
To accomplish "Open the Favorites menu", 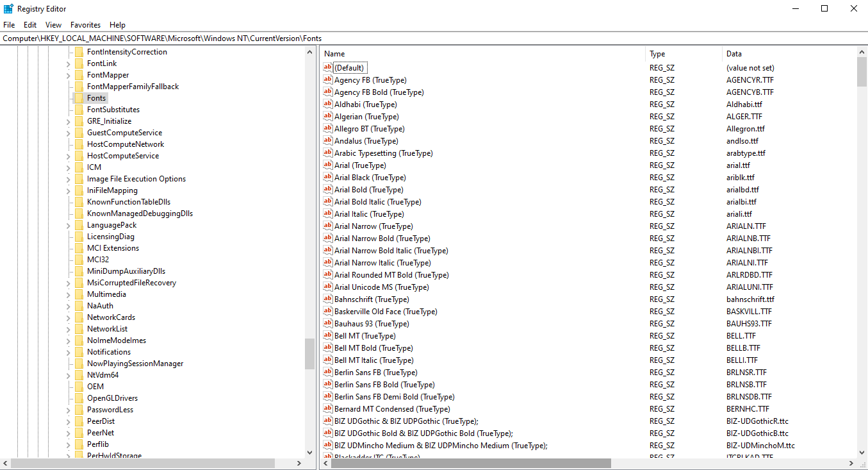I will 86,25.
